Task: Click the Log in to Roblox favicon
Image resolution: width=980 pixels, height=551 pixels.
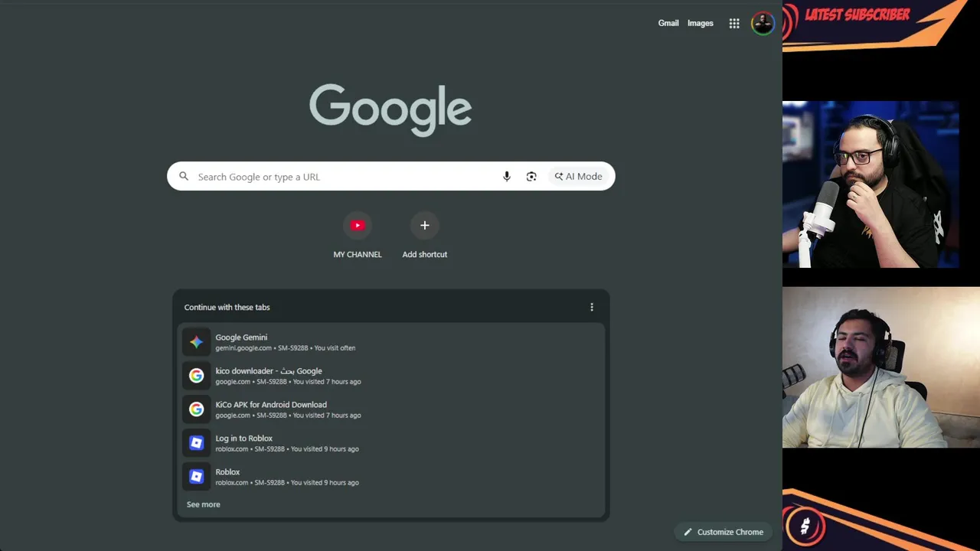Action: (x=197, y=443)
